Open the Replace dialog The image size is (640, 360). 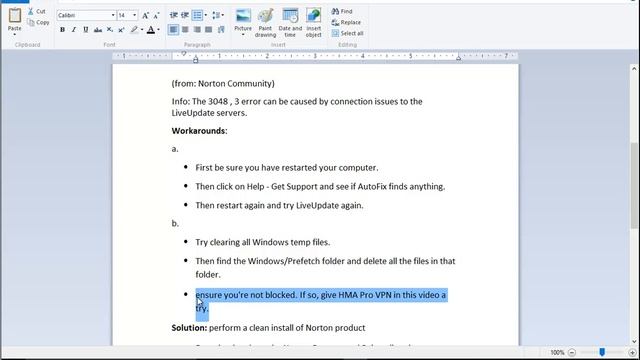coord(346,22)
